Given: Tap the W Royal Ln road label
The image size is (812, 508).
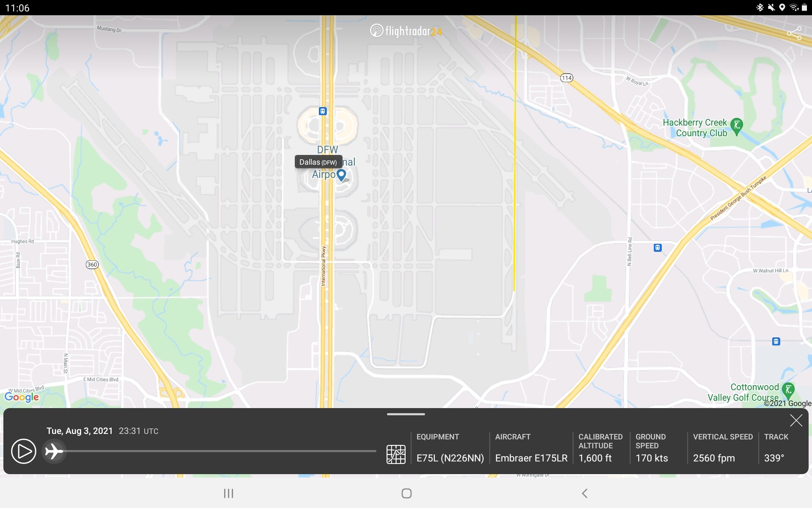Looking at the screenshot, I should pyautogui.click(x=637, y=81).
